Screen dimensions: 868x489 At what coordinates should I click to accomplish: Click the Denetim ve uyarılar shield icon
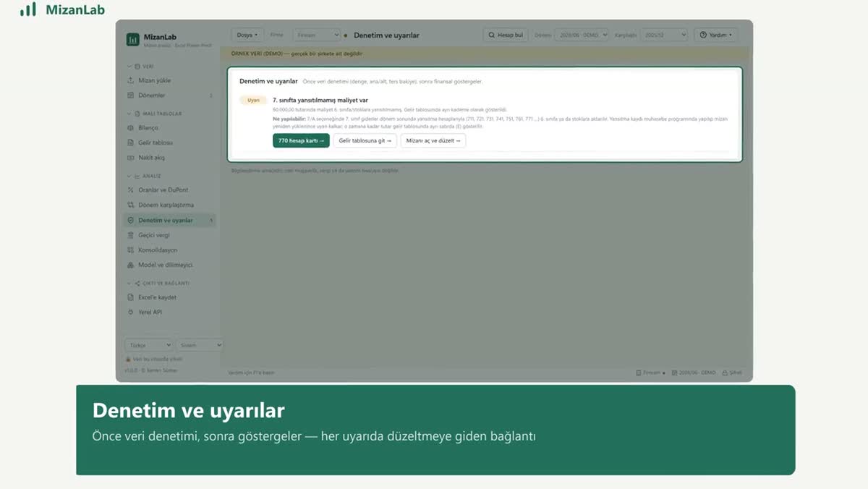coord(131,220)
